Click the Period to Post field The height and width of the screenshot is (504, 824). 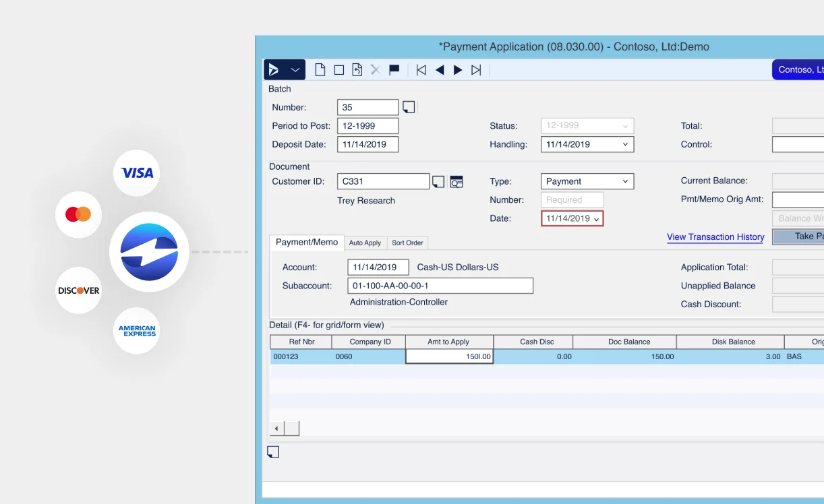click(x=367, y=125)
